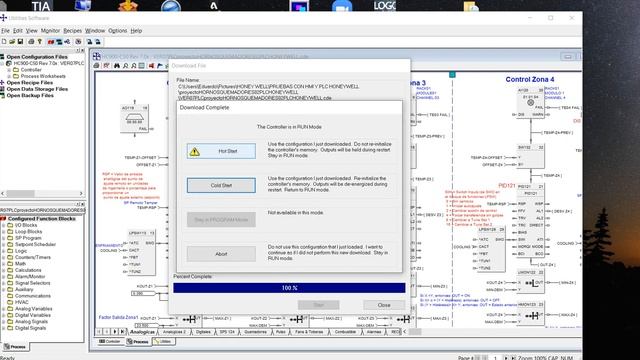This screenshot has height=360, width=640.
Task: Open the Help menu
Action: 136,31
